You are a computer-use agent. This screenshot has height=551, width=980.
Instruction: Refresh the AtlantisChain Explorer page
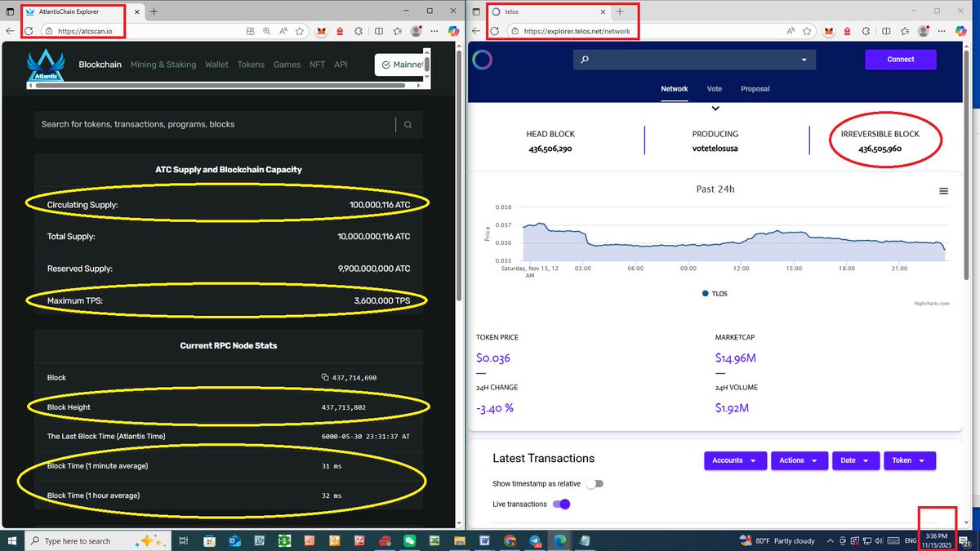click(29, 31)
